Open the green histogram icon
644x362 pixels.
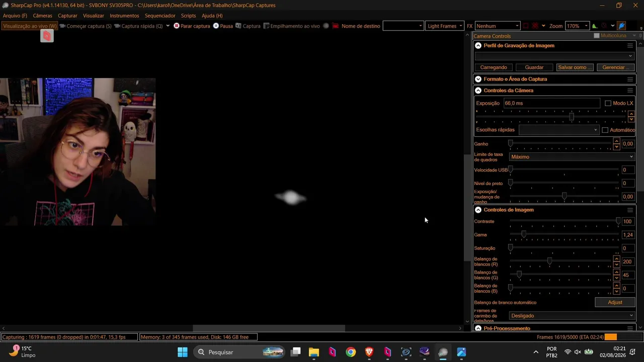[x=595, y=26]
